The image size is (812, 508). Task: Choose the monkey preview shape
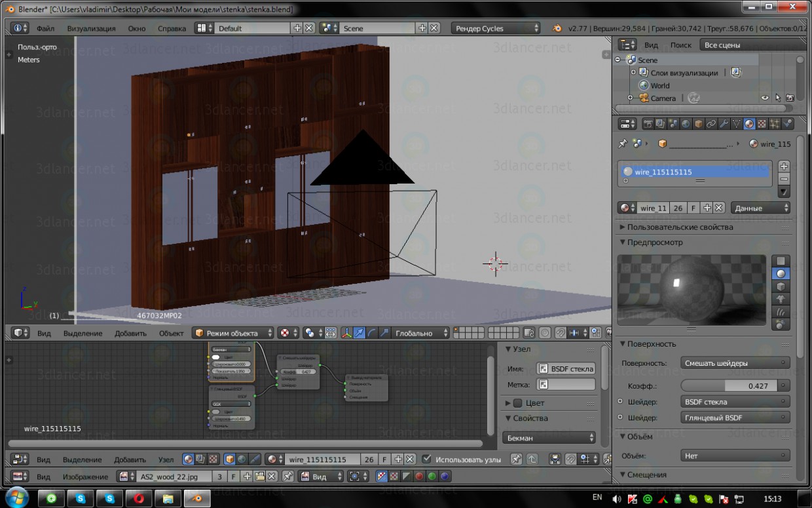coord(781,299)
